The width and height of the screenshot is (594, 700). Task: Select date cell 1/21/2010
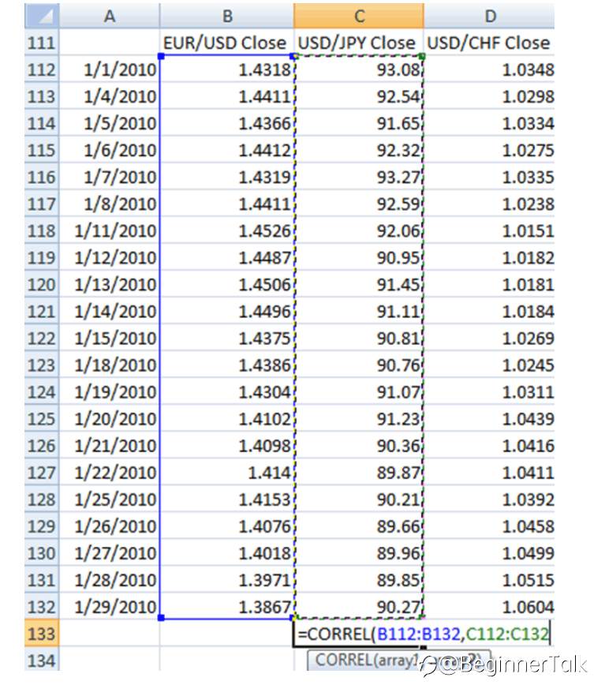110,445
